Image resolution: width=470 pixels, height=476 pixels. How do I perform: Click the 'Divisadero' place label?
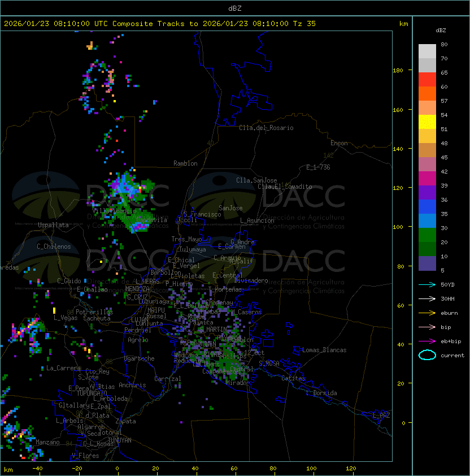click(x=251, y=280)
